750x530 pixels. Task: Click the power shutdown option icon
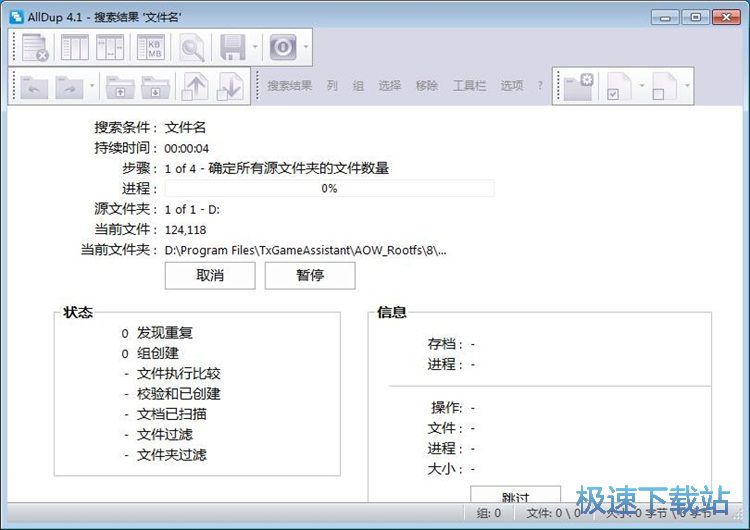283,47
